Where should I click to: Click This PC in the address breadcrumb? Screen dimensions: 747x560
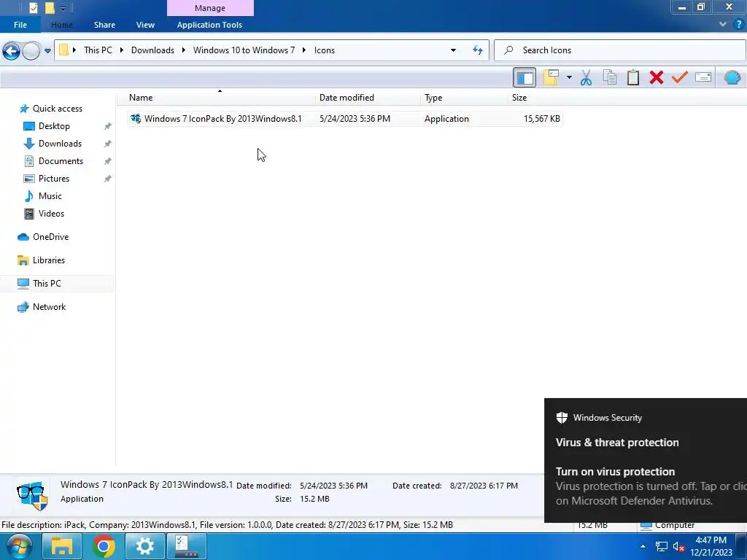point(98,50)
